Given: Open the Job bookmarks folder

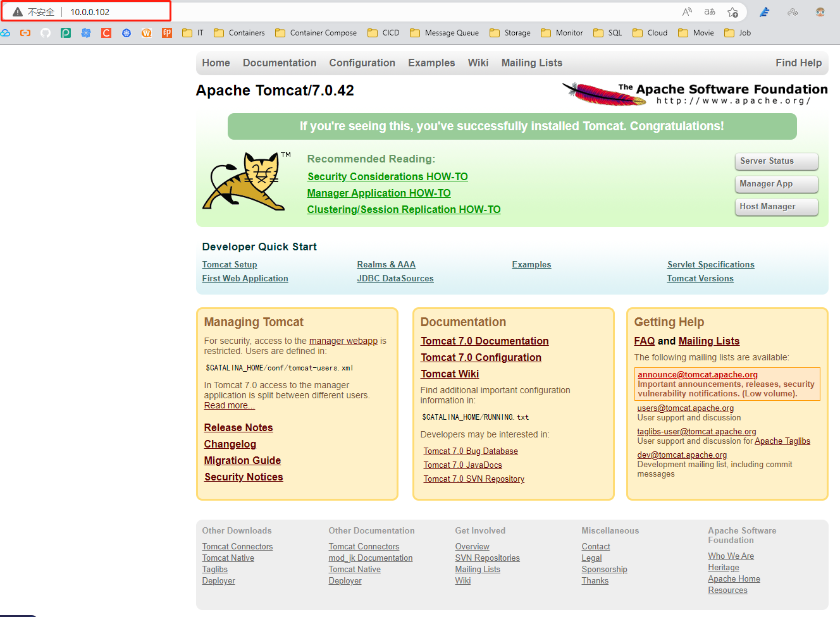Looking at the screenshot, I should click(x=738, y=33).
